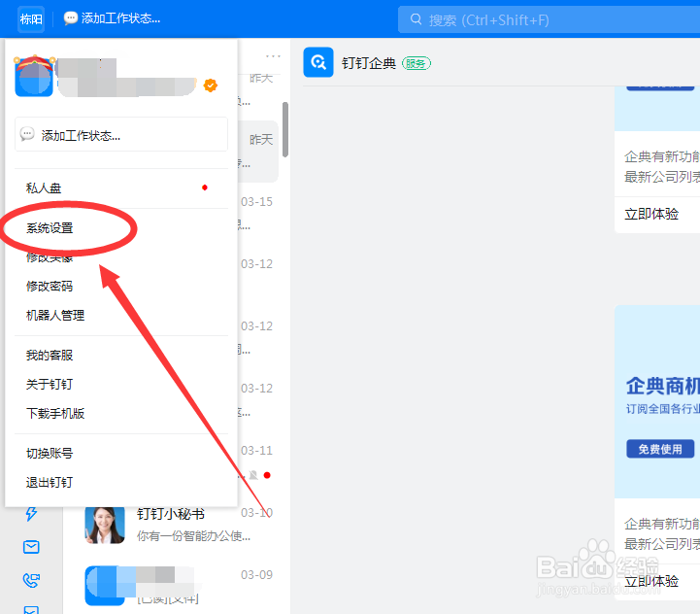Select 修改密码 in the menu
Screen dimensions: 700x614
[50, 287]
